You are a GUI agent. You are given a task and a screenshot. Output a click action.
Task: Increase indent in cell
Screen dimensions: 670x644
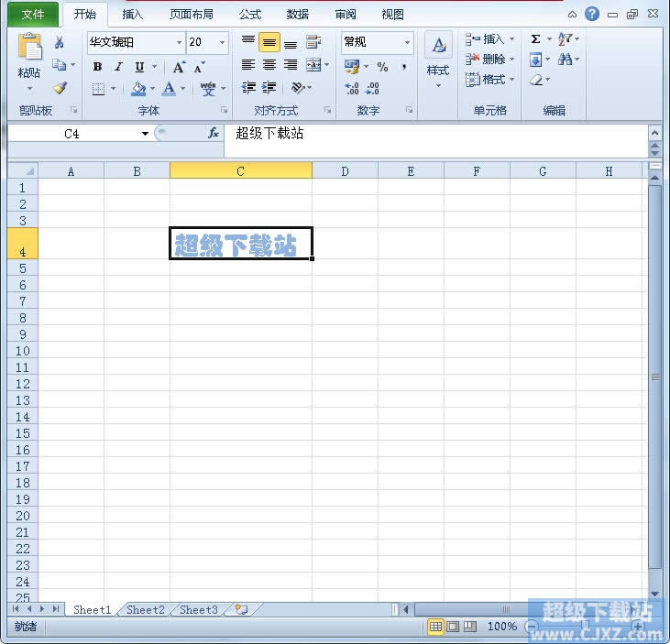point(269,88)
